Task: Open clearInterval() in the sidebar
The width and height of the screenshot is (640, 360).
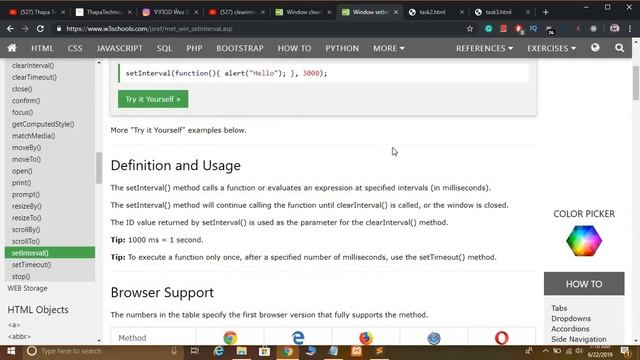Action: [x=33, y=65]
